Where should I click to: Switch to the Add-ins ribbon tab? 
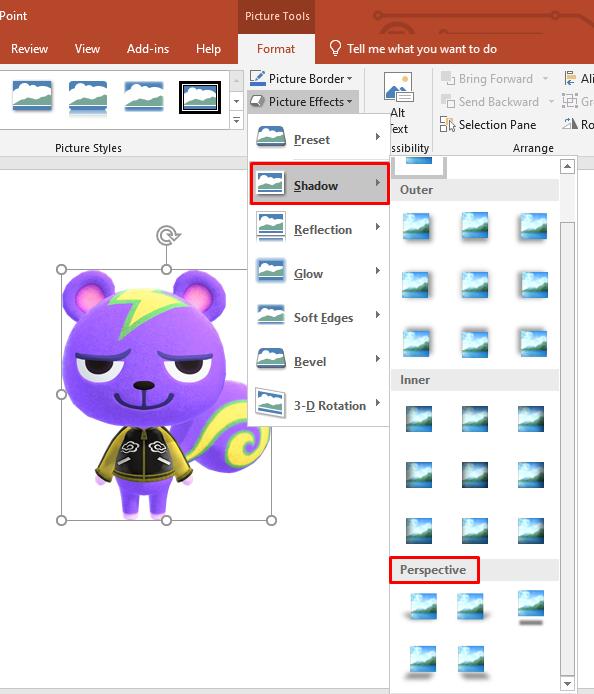(148, 49)
